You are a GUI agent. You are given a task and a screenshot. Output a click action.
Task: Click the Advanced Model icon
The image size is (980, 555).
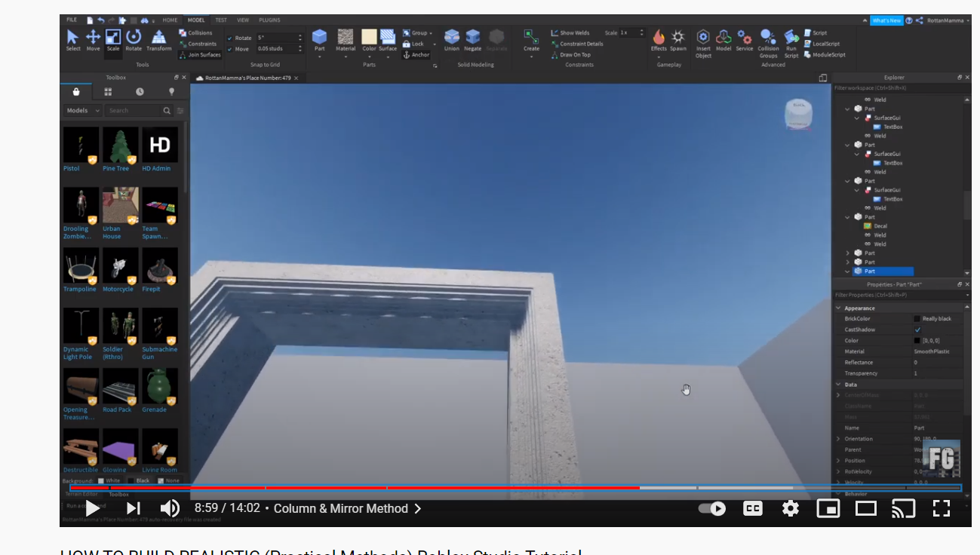point(723,40)
